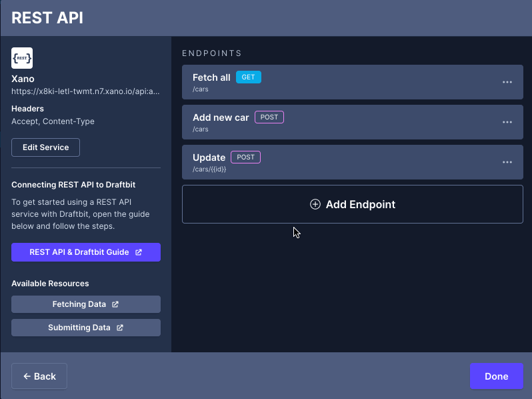The image size is (532, 399).
Task: Click the GET method badge
Action: tap(249, 77)
